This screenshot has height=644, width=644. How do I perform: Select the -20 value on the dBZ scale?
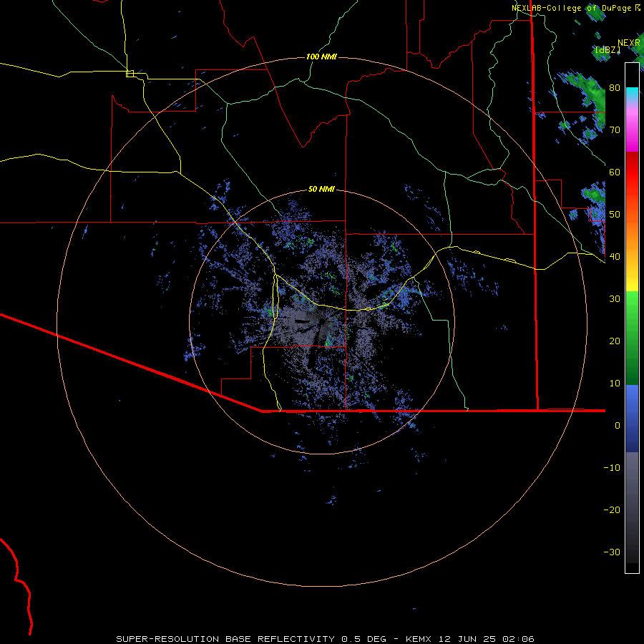pos(612,510)
